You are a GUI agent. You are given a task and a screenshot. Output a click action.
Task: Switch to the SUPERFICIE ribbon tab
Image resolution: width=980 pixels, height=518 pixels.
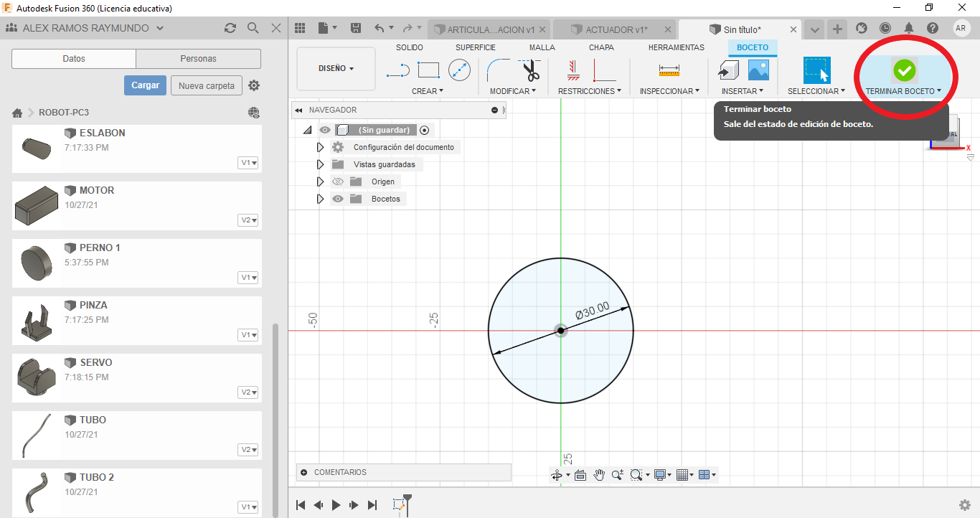[476, 47]
